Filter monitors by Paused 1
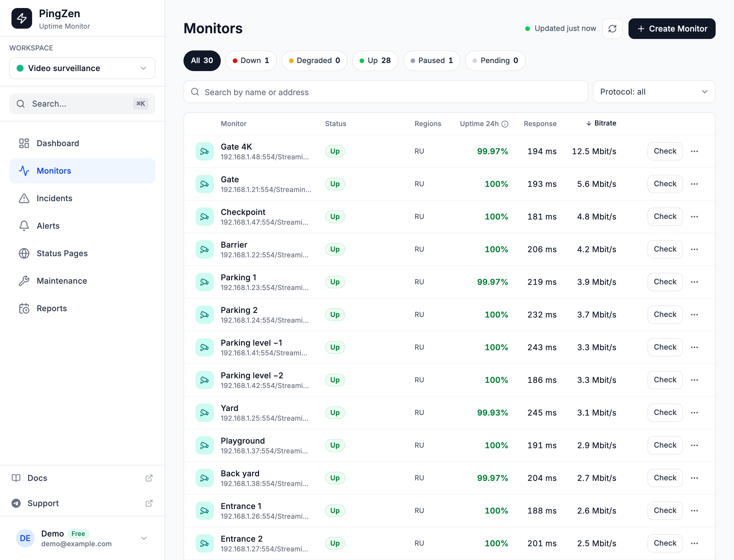The width and height of the screenshot is (734, 560). (432, 61)
